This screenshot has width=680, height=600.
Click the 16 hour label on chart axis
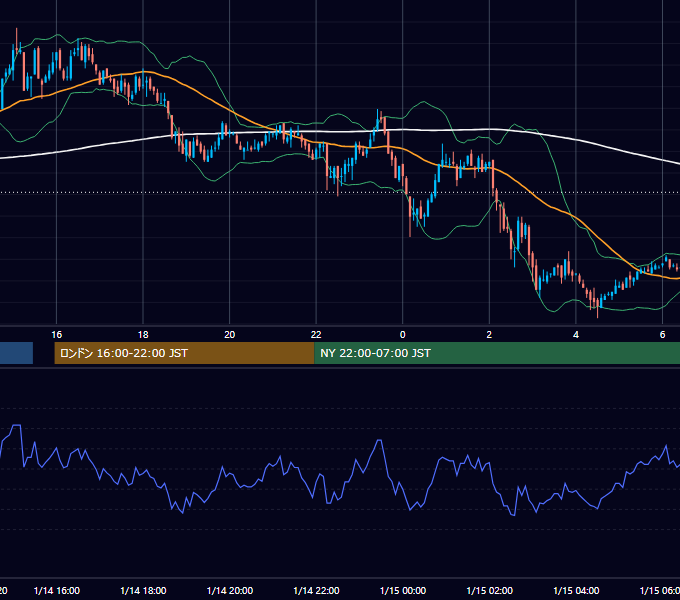(x=56, y=335)
